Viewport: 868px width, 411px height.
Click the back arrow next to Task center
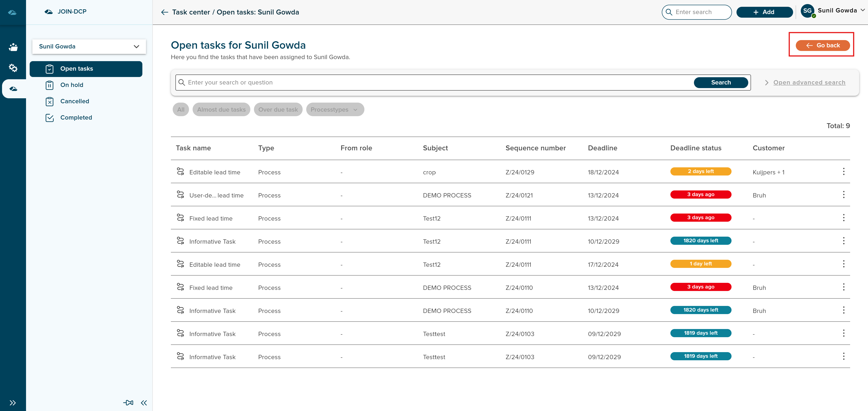165,12
